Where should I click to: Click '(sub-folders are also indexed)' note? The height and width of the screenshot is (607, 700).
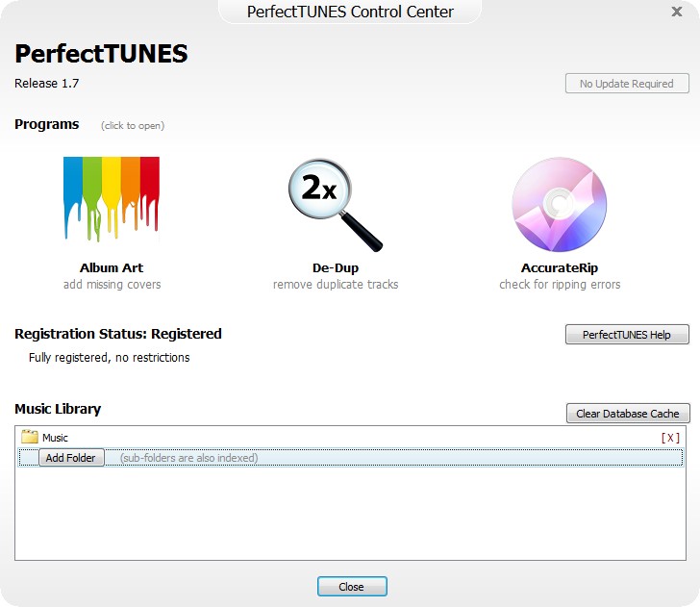coord(188,458)
